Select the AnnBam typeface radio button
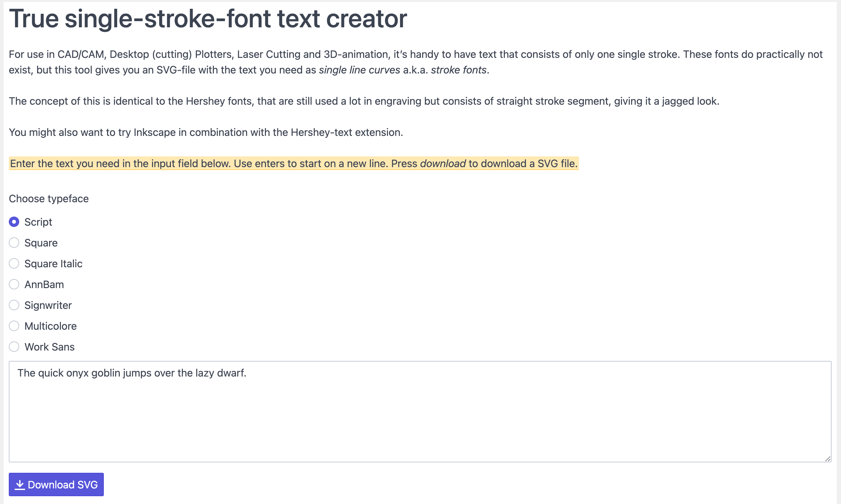The image size is (841, 504). click(x=14, y=284)
